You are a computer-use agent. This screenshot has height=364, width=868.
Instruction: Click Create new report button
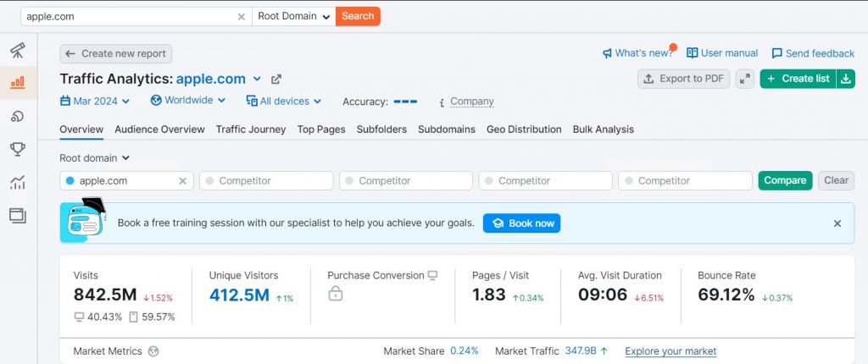point(115,53)
